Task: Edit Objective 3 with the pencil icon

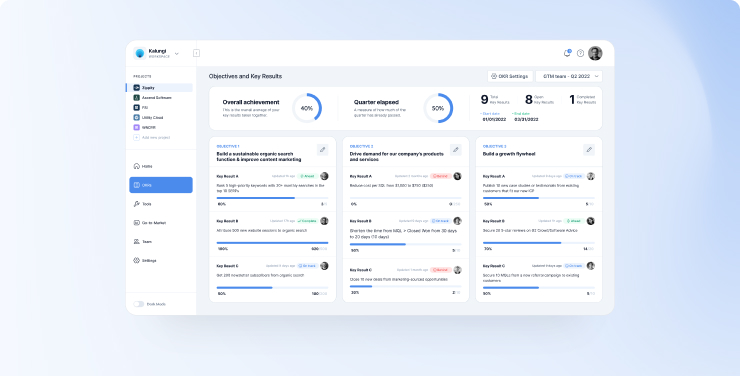Action: tap(589, 150)
